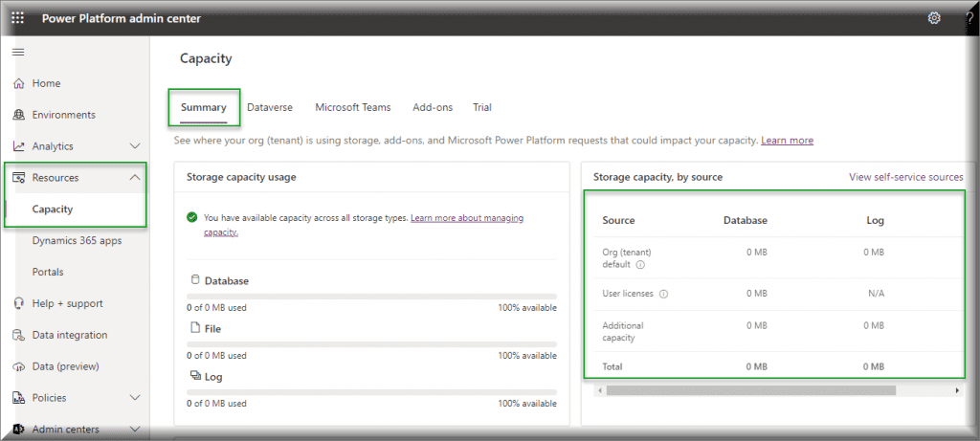Click the Data integration icon
The image size is (980, 441).
coord(19,335)
